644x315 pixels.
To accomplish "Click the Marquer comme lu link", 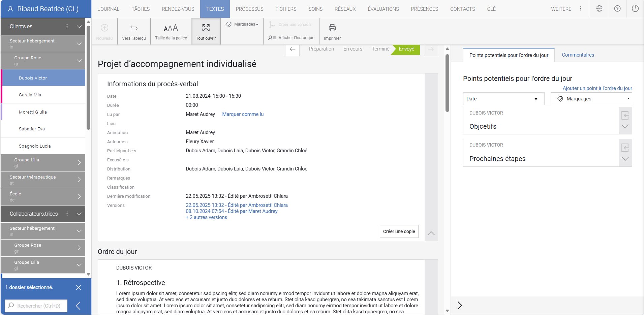I will pyautogui.click(x=243, y=114).
